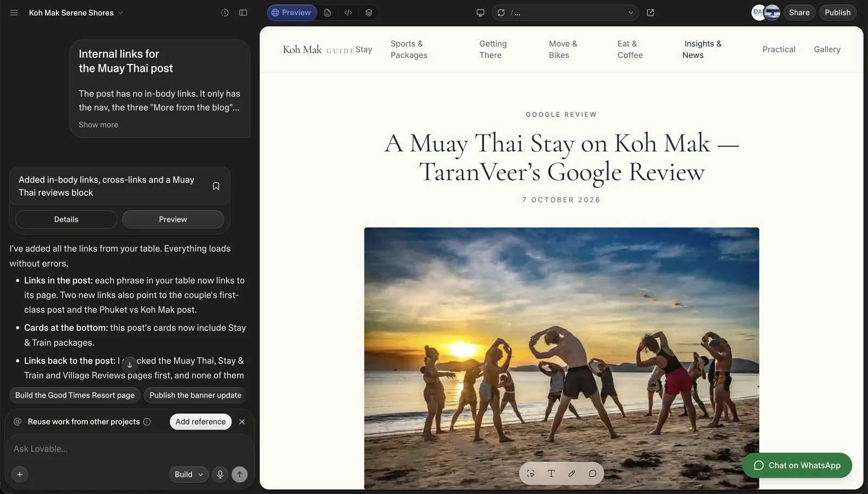Expand the Koh Mak Serene Shores project dropdown
This screenshot has width=868, height=494.
(x=76, y=12)
